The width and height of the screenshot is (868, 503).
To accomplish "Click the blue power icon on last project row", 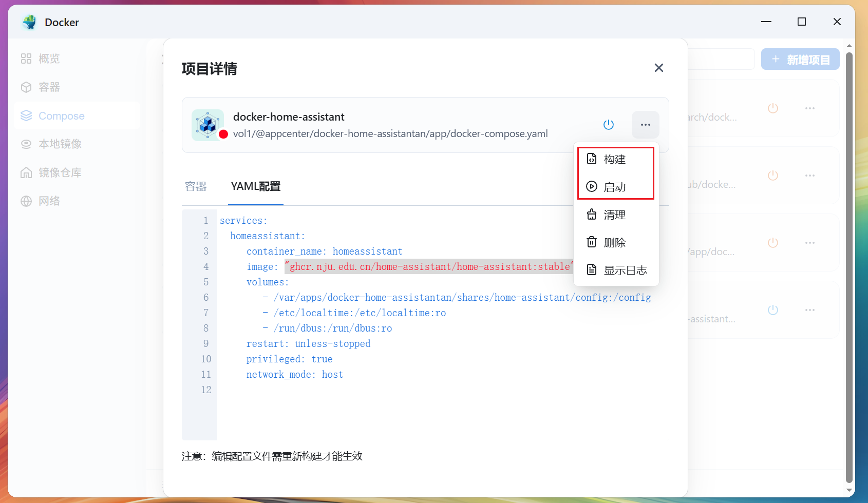I will 773,310.
